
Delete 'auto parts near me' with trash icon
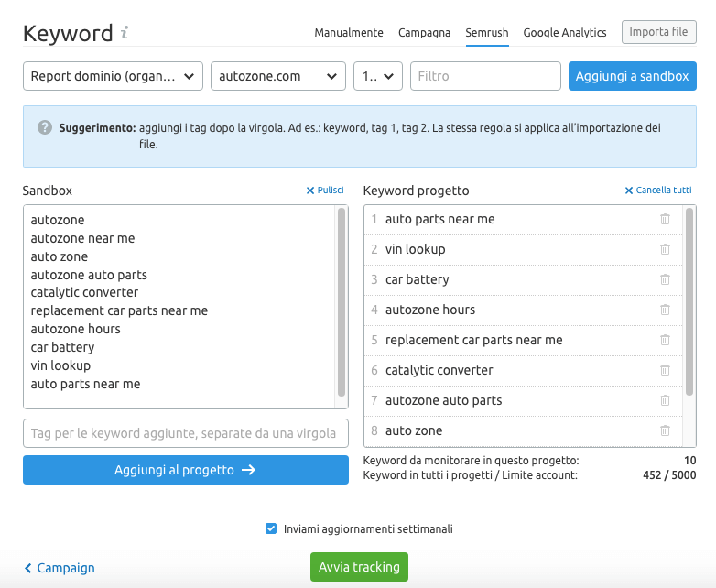tap(665, 219)
